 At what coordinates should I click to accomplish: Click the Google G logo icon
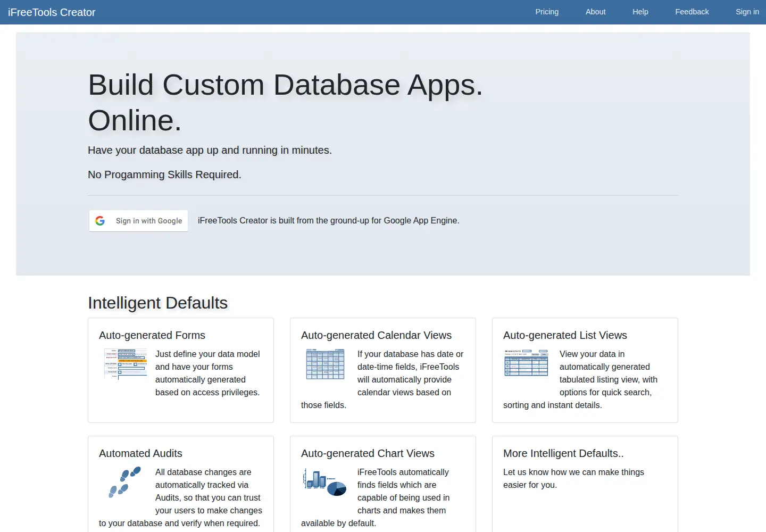tap(100, 221)
